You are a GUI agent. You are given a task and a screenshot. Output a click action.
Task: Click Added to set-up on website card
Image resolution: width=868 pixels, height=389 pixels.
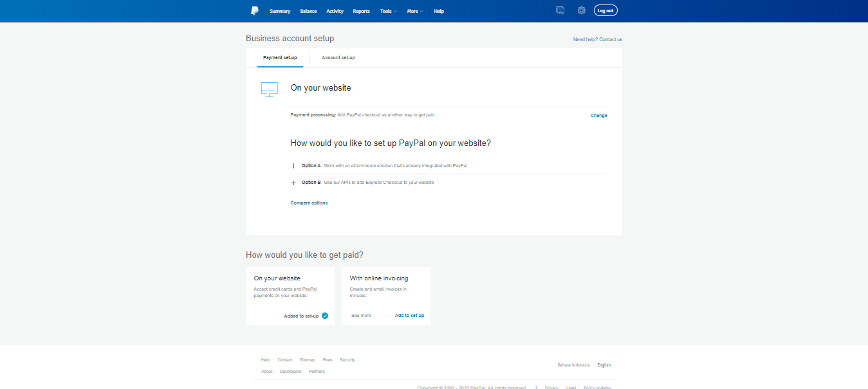point(301,316)
